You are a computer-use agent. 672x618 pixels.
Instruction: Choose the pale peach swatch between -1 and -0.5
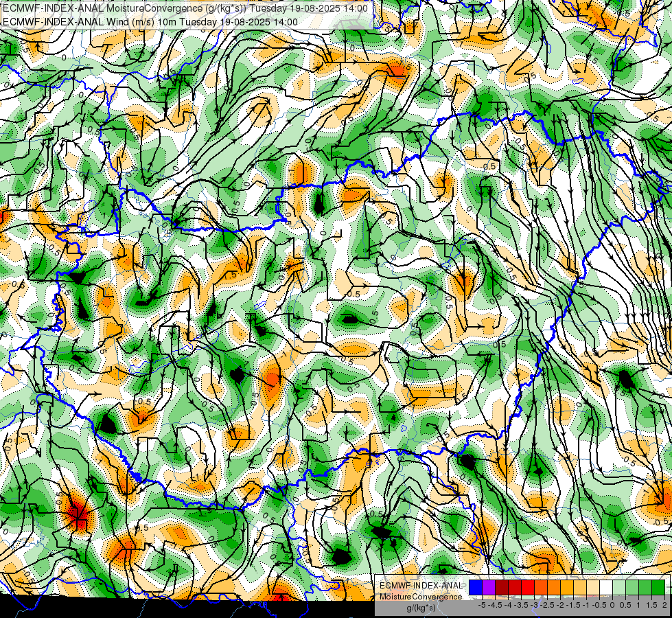click(x=592, y=588)
